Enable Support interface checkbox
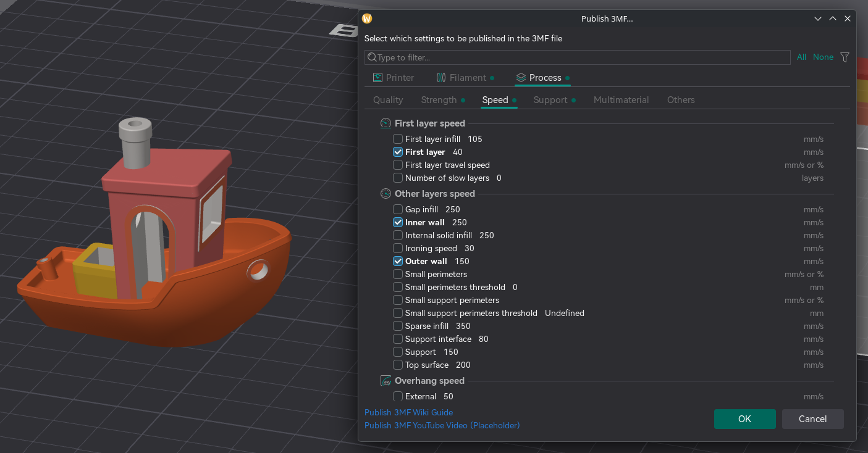This screenshot has width=868, height=453. pyautogui.click(x=398, y=339)
